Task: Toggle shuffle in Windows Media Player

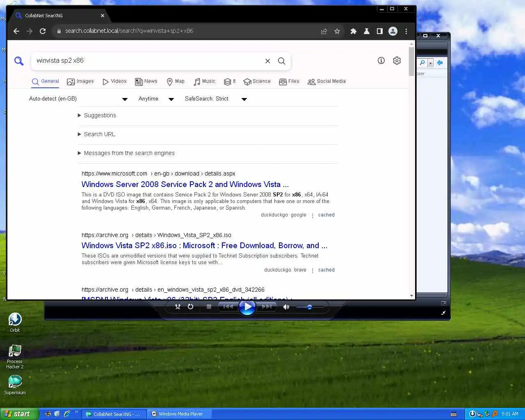Action: click(x=178, y=306)
